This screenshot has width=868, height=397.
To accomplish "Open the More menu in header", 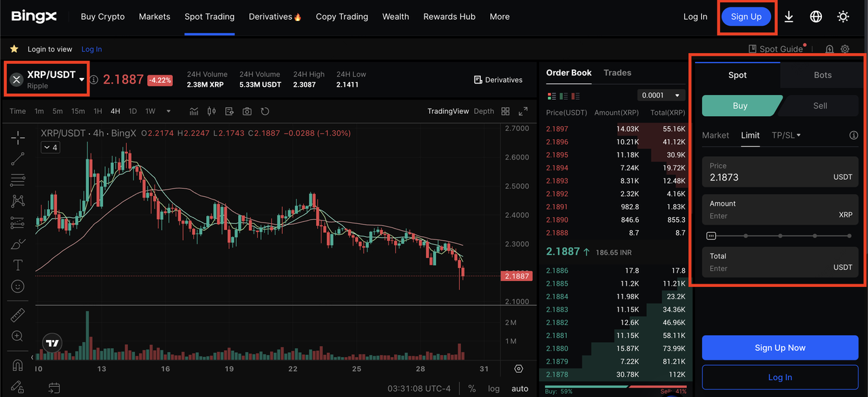I will pos(500,16).
